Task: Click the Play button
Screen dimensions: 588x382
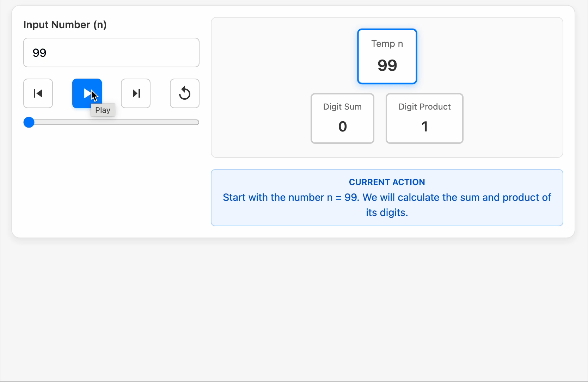Action: (x=87, y=93)
